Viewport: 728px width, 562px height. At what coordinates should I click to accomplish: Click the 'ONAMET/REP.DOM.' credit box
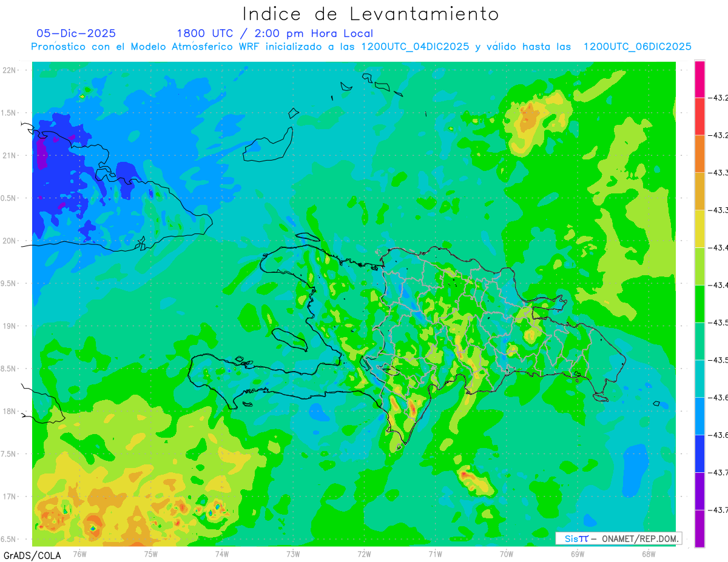[618, 538]
